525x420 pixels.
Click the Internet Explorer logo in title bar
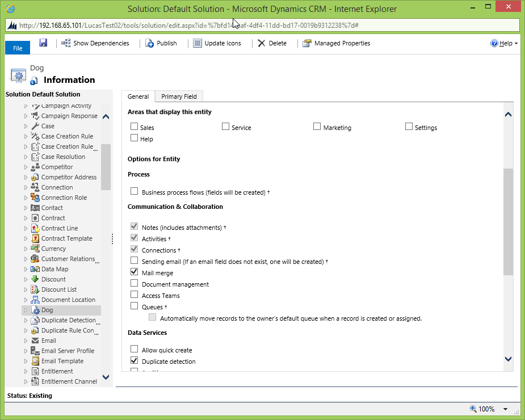[11, 9]
